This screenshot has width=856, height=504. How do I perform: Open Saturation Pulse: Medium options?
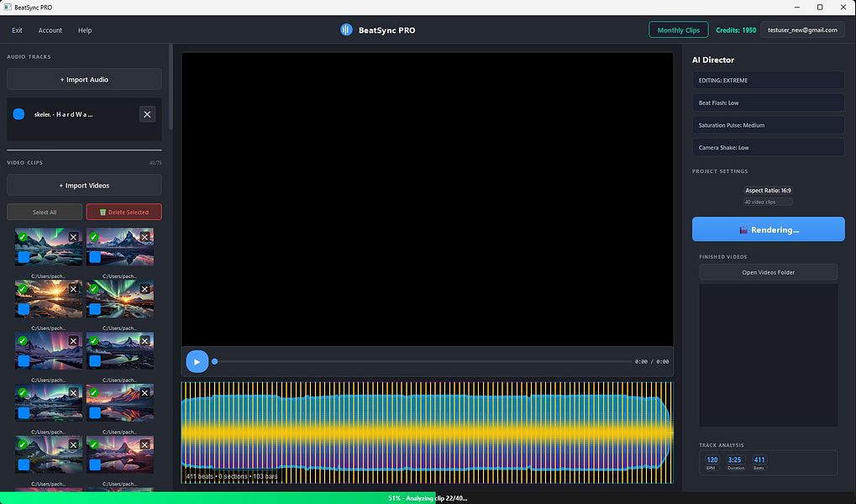pos(767,124)
